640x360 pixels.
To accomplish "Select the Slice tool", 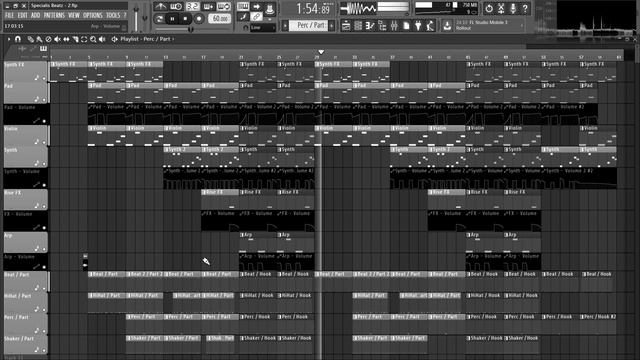I will pyautogui.click(x=75, y=39).
